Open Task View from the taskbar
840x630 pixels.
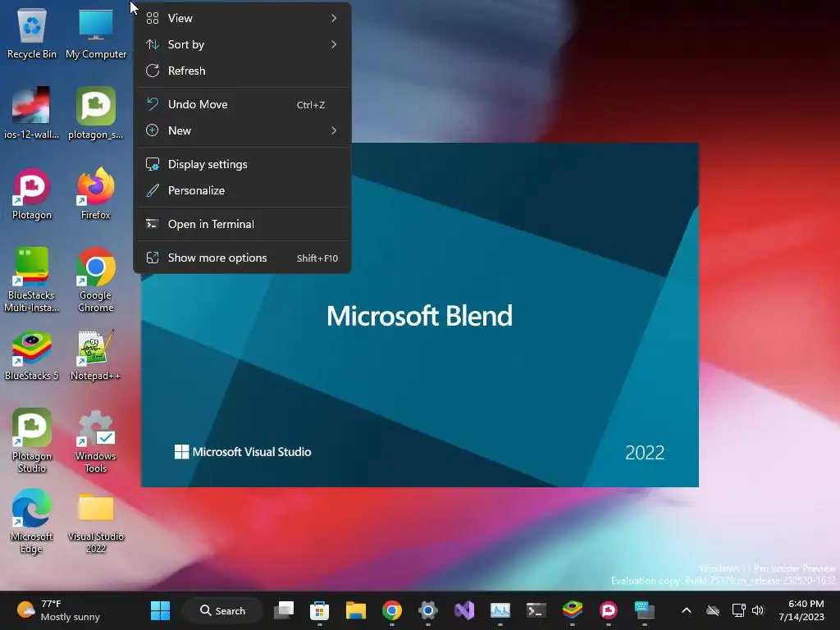pyautogui.click(x=283, y=610)
